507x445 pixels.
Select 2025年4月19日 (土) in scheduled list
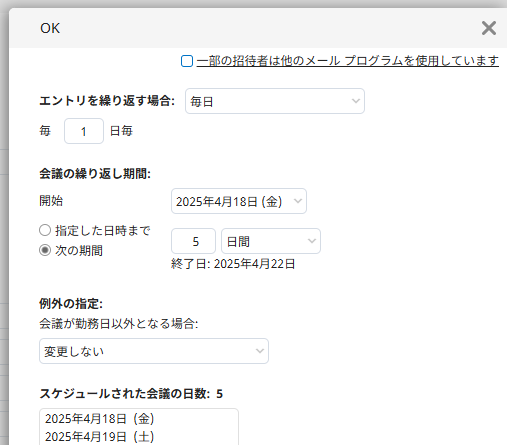(x=100, y=436)
